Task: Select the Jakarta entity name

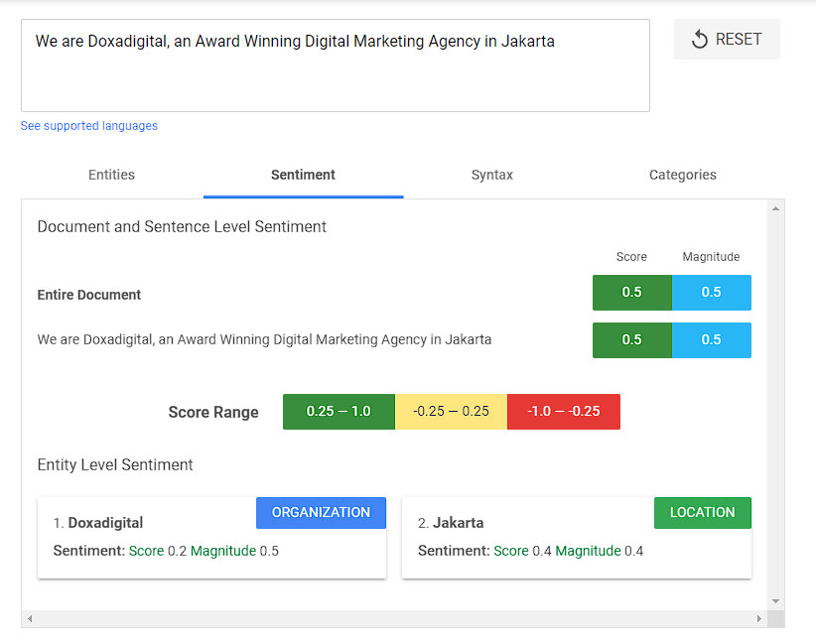Action: pos(458,523)
